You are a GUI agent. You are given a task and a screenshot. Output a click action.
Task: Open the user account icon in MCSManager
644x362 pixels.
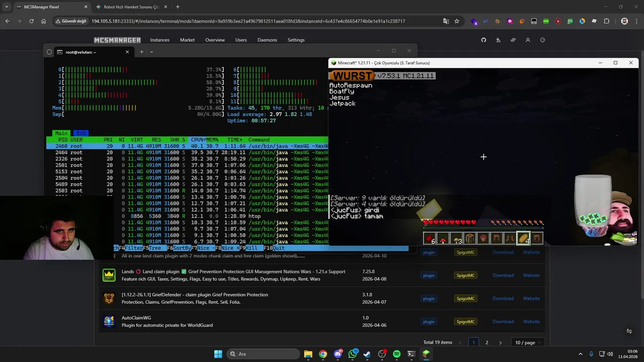pos(528,40)
